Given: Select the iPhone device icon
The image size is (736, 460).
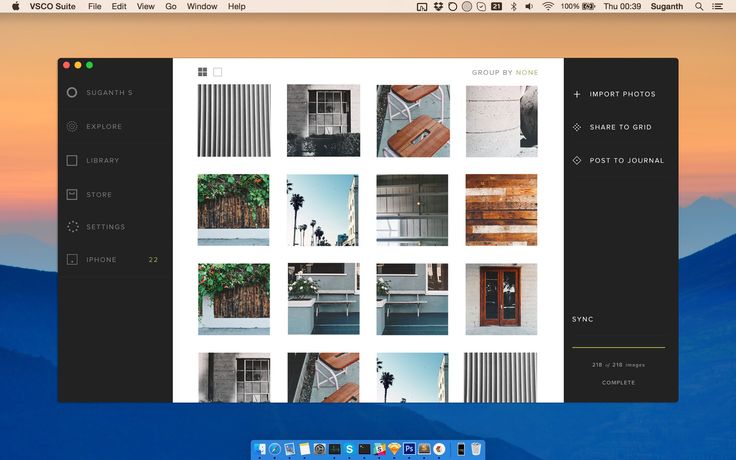Looking at the screenshot, I should tap(72, 260).
